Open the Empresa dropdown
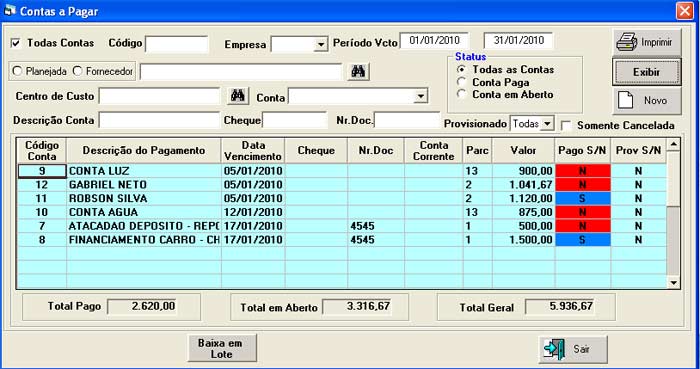This screenshot has height=369, width=700. [321, 45]
